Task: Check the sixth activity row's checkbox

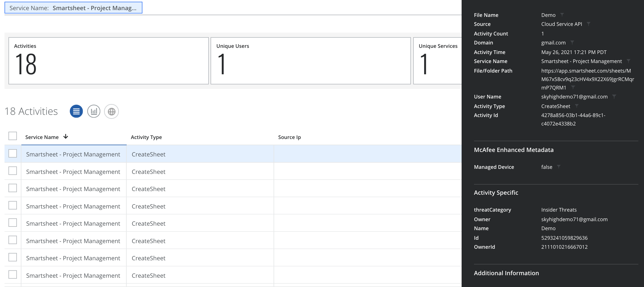Action: (13, 240)
